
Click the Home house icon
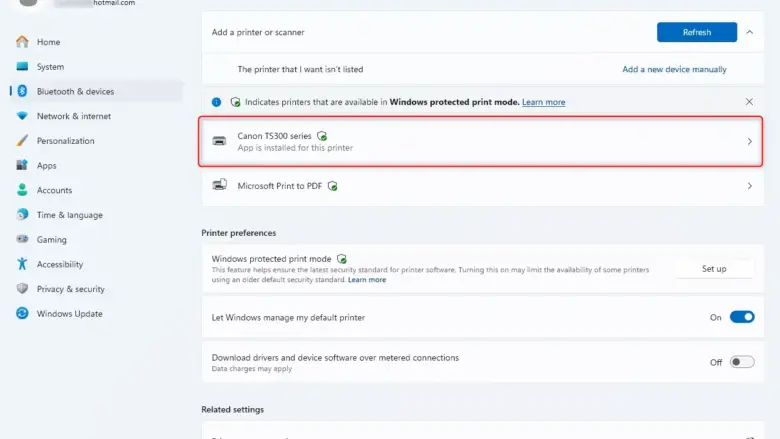pyautogui.click(x=22, y=42)
